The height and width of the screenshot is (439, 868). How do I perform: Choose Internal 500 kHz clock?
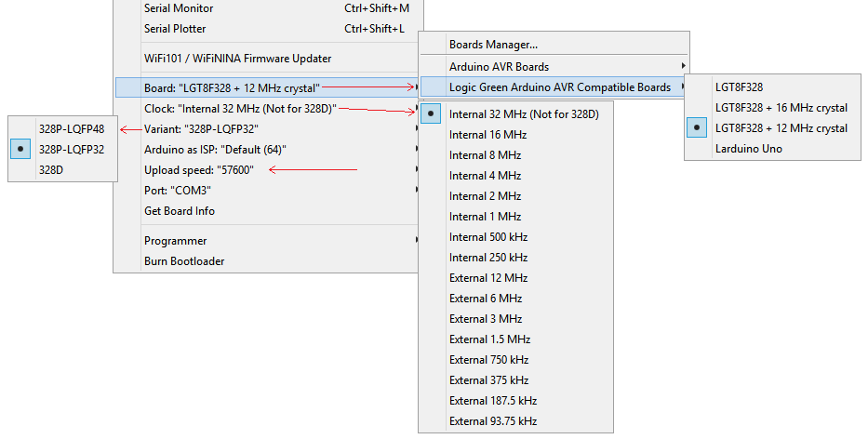click(x=516, y=237)
